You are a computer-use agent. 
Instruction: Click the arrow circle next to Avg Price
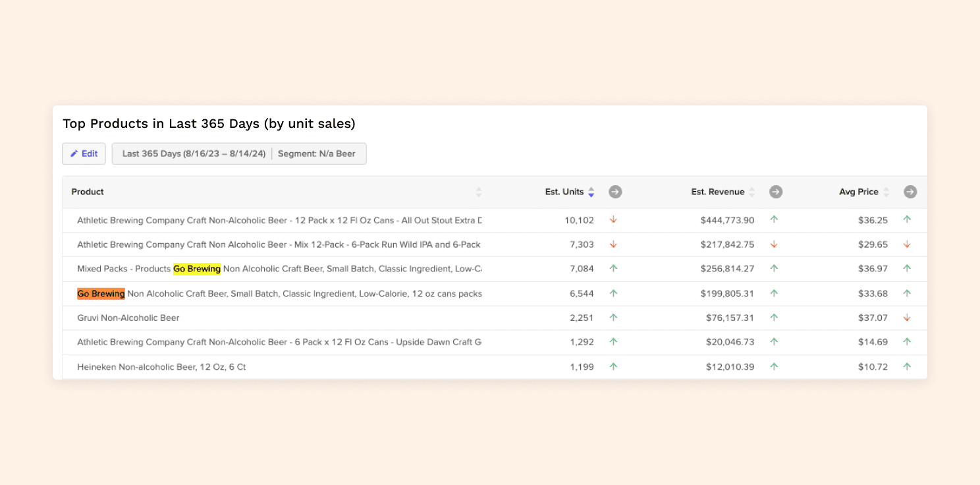[x=910, y=192]
